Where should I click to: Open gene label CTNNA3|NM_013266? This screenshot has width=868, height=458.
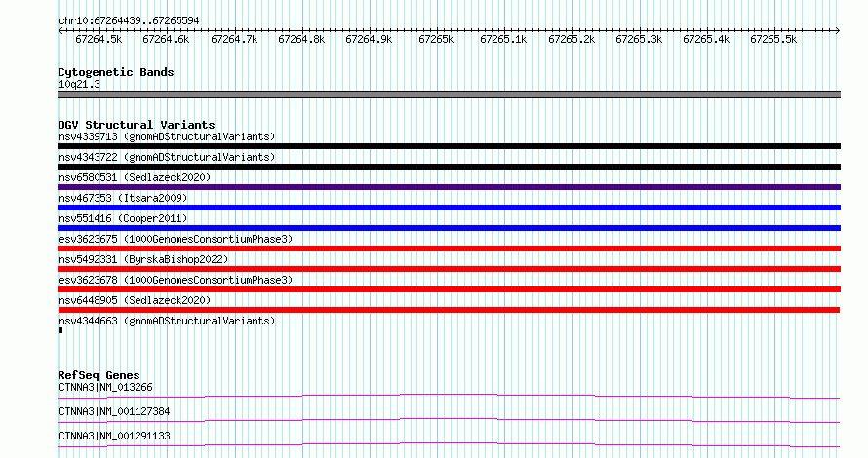105,387
